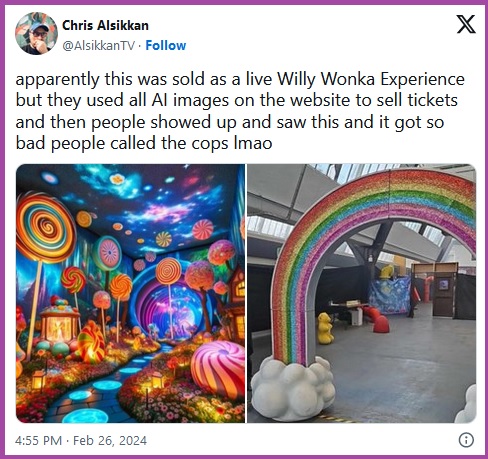Click the giant orange swirl lollipop
The height and width of the screenshot is (459, 488).
(44, 227)
